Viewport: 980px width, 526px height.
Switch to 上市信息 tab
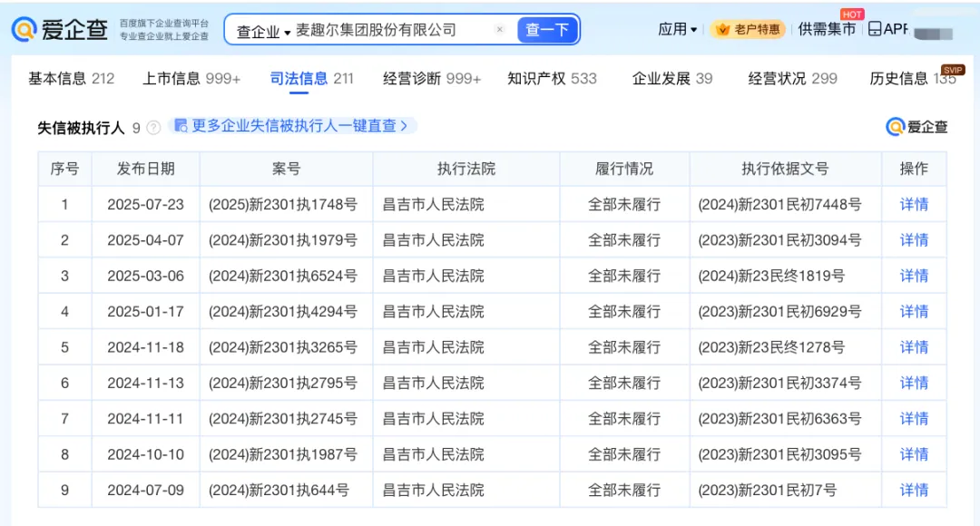point(191,79)
